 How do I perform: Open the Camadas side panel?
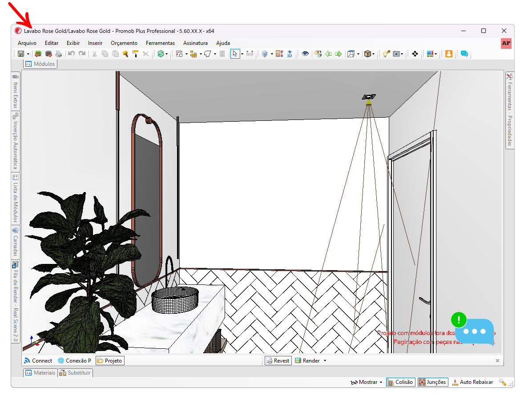[16, 242]
